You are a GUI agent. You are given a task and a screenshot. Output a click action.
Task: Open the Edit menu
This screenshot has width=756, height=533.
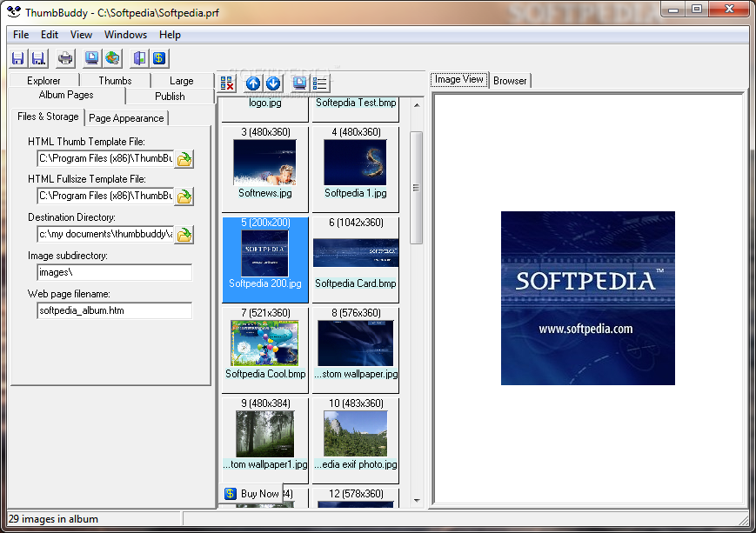point(50,35)
